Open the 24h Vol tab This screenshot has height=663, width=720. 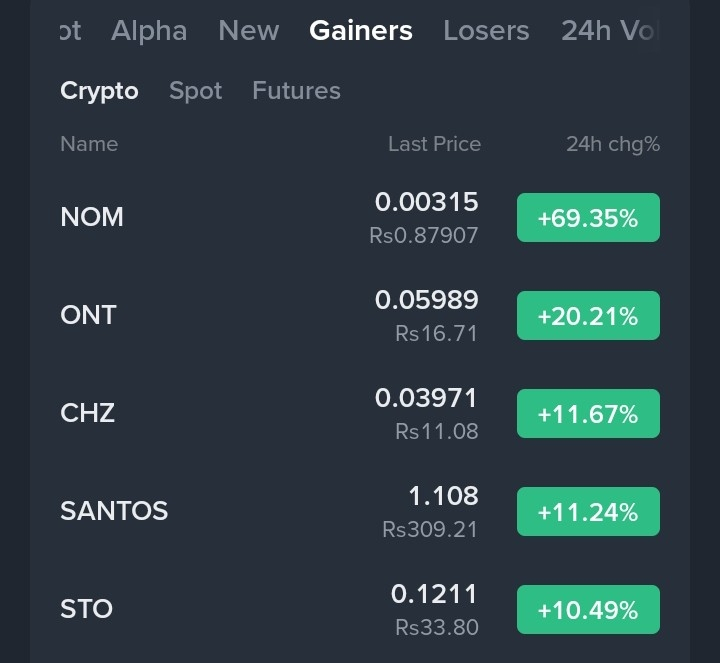[x=610, y=31]
